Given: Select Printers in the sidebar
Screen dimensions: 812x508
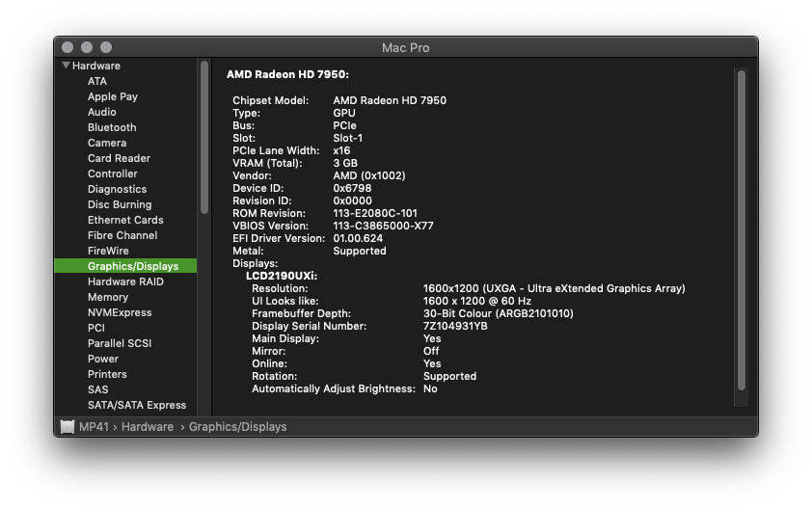Looking at the screenshot, I should (x=107, y=374).
